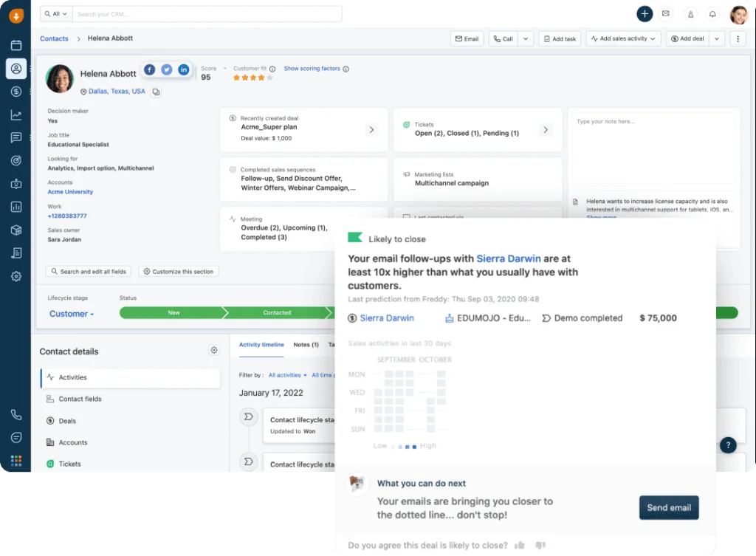Click the Call button

(504, 38)
